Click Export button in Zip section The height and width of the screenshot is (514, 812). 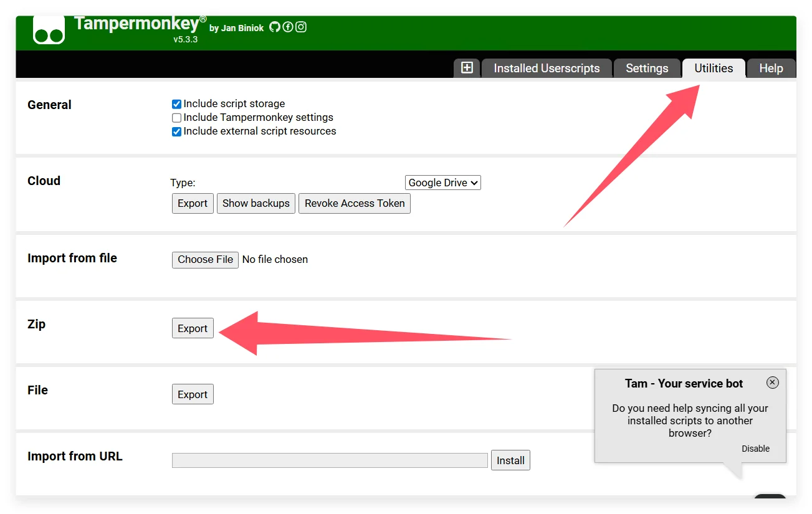(x=193, y=328)
